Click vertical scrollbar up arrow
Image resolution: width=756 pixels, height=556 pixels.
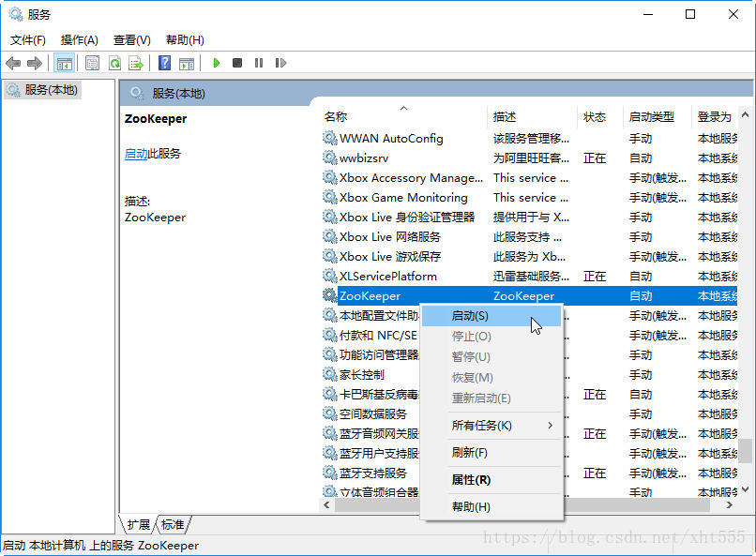[x=746, y=114]
